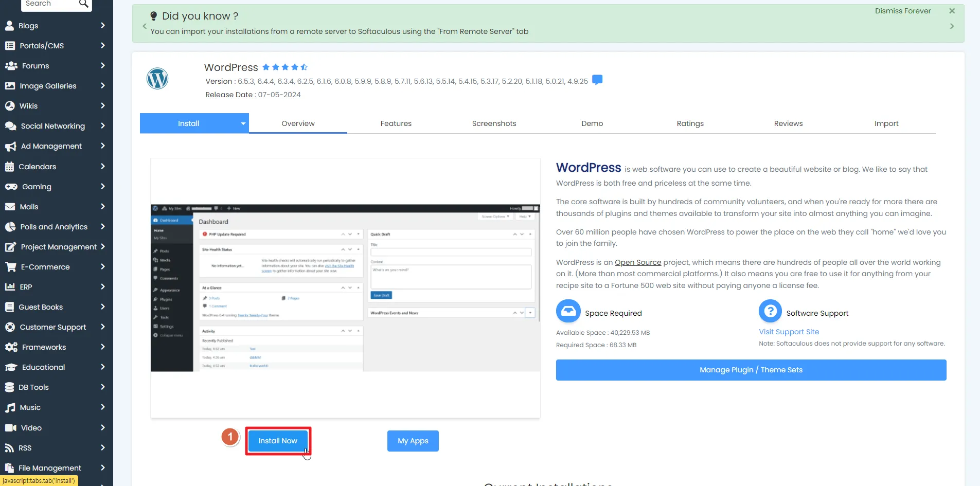This screenshot has width=980, height=486.
Task: Show previous tip with left arrow
Action: click(145, 26)
